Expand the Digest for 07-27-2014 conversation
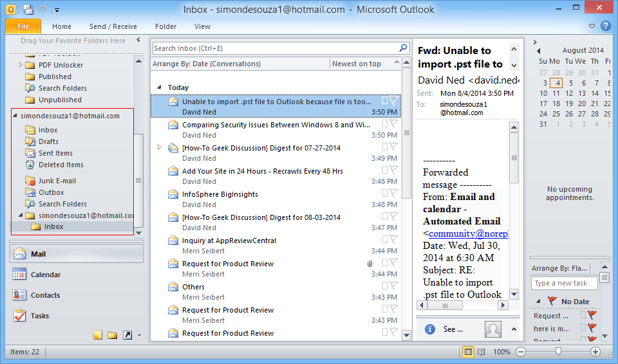 (159, 147)
